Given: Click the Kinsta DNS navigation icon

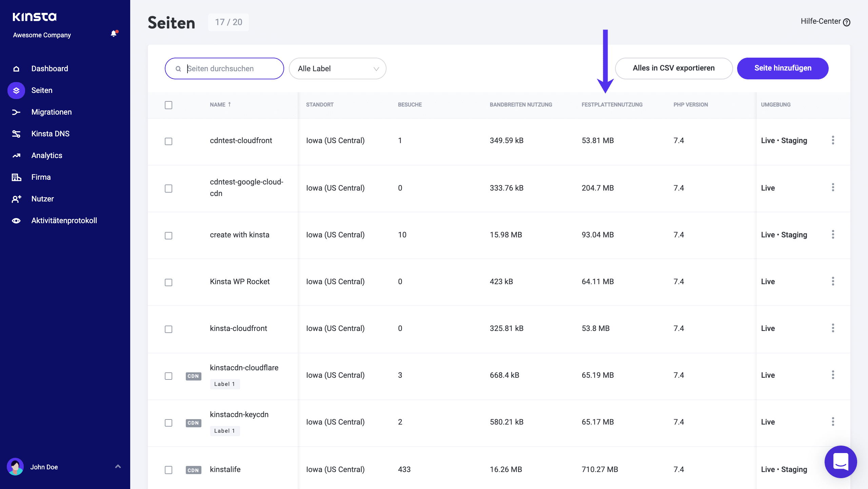Looking at the screenshot, I should (16, 134).
